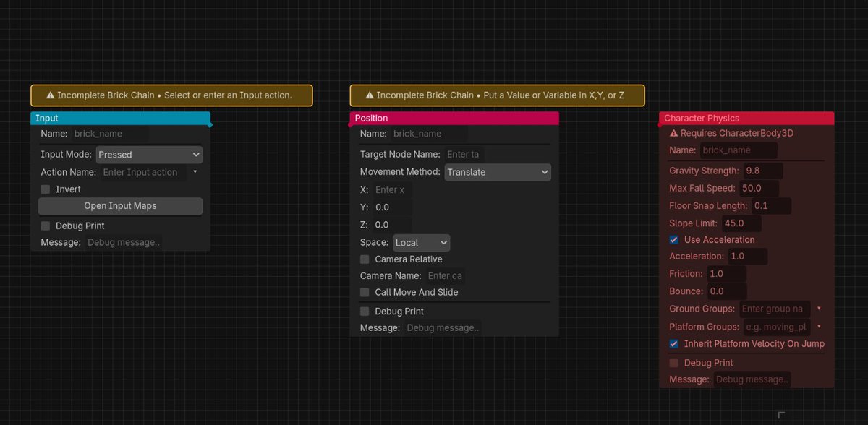Click the warning icon in the X,Y,Z banner
This screenshot has height=425, width=868.
[370, 95]
